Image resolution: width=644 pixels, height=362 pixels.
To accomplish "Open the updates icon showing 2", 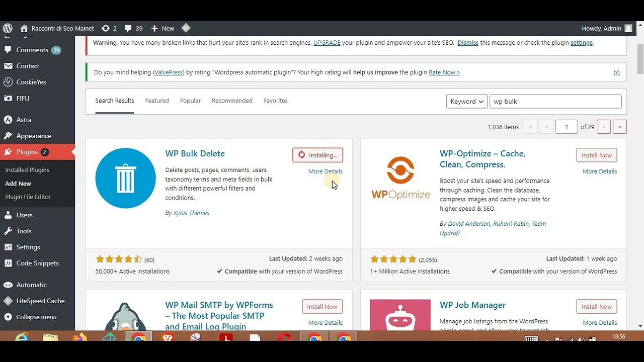I will (109, 28).
